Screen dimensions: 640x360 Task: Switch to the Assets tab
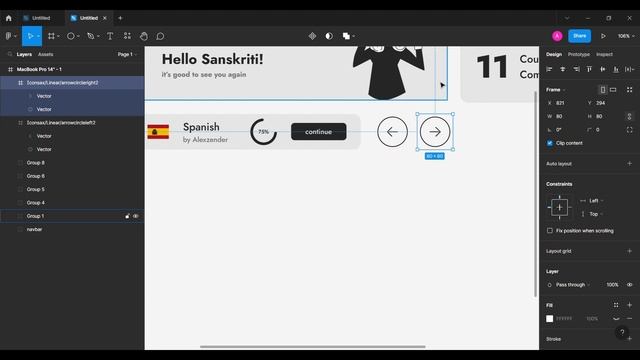click(45, 54)
